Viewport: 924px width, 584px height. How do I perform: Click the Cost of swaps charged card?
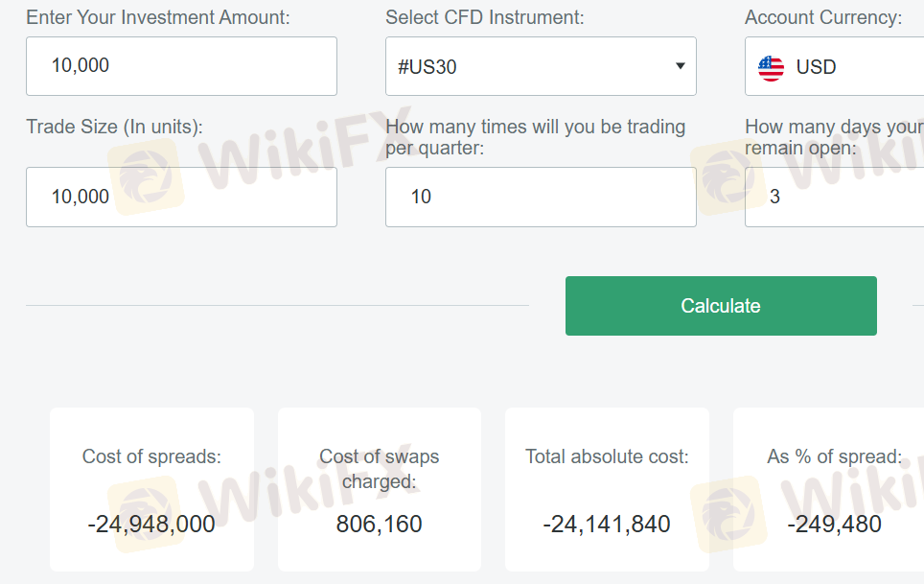click(x=380, y=489)
